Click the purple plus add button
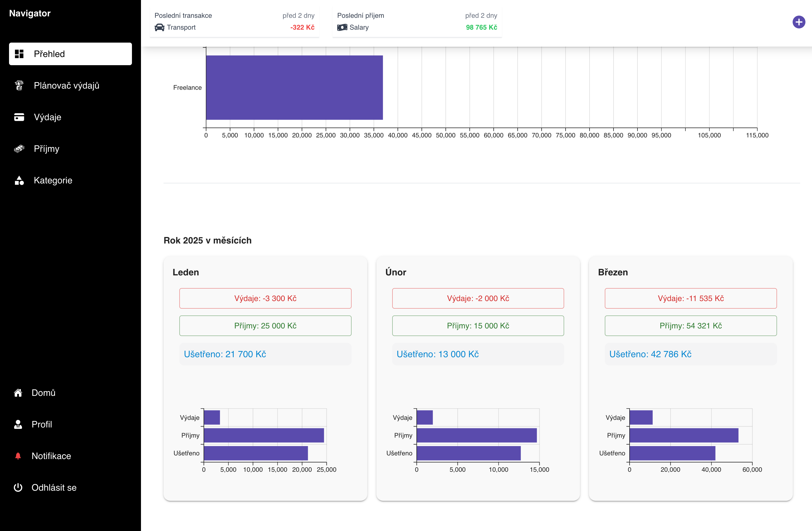The image size is (812, 531). pyautogui.click(x=798, y=22)
